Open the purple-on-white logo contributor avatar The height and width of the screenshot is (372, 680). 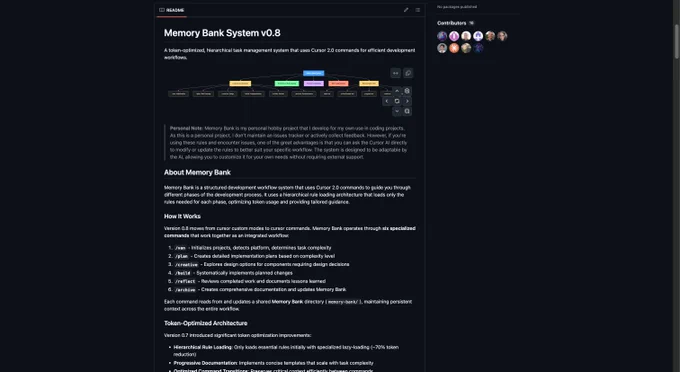[x=478, y=36]
